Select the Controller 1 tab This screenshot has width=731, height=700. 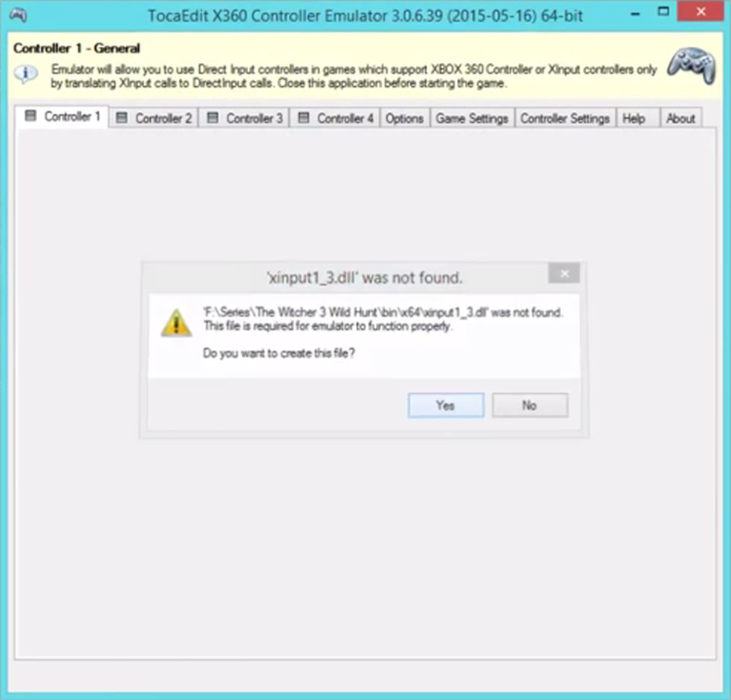point(62,117)
